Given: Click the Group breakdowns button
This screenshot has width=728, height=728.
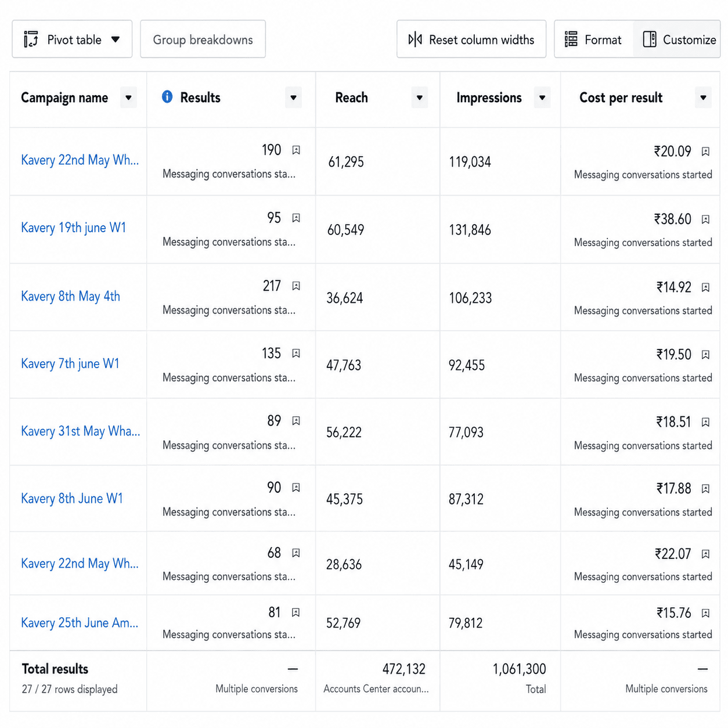Looking at the screenshot, I should coord(203,39).
